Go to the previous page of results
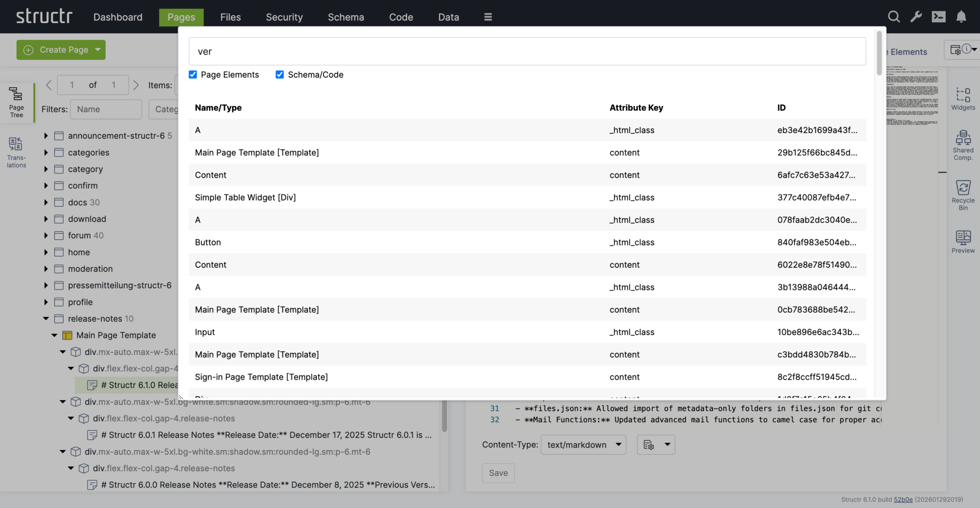This screenshot has height=508, width=980. [48, 85]
